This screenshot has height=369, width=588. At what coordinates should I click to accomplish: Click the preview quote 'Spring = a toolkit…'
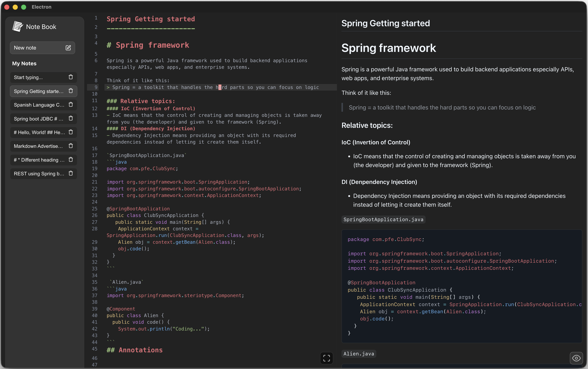pyautogui.click(x=442, y=107)
